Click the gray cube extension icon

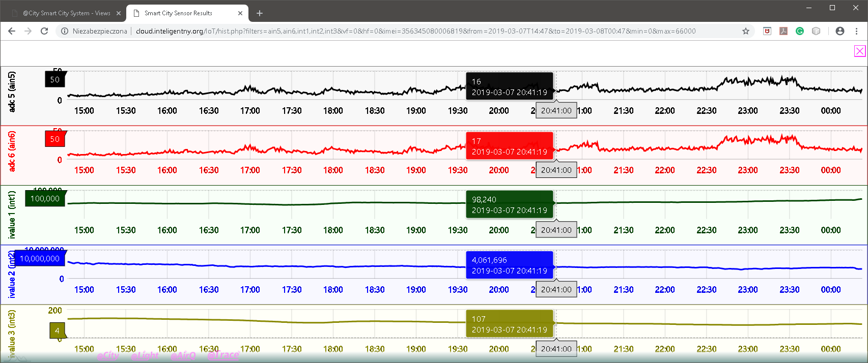click(816, 31)
